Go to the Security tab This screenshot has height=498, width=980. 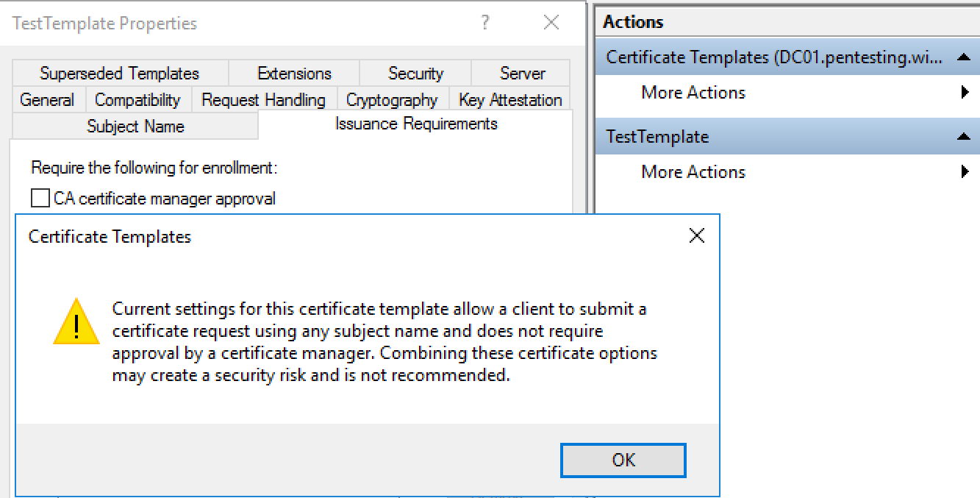coord(415,74)
